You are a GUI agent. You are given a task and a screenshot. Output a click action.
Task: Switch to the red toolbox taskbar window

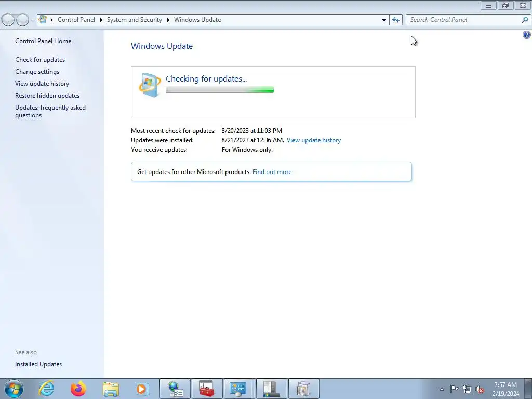[207, 389]
